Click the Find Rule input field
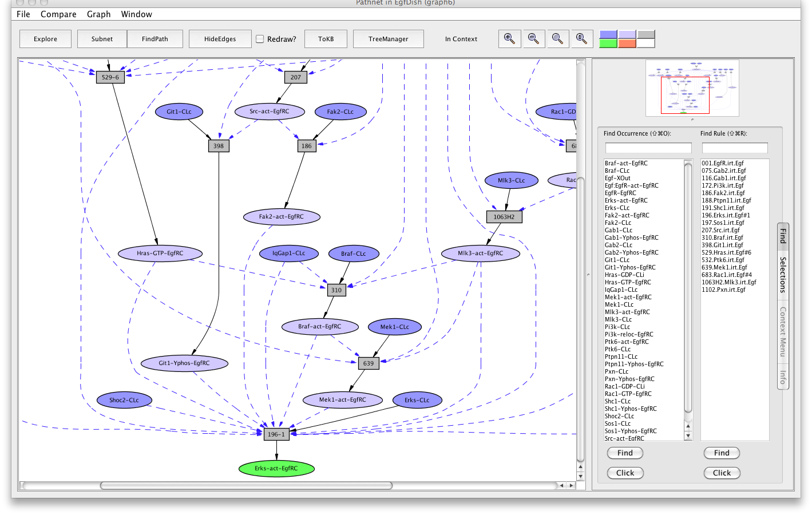Image resolution: width=812 pixels, height=515 pixels. (735, 148)
